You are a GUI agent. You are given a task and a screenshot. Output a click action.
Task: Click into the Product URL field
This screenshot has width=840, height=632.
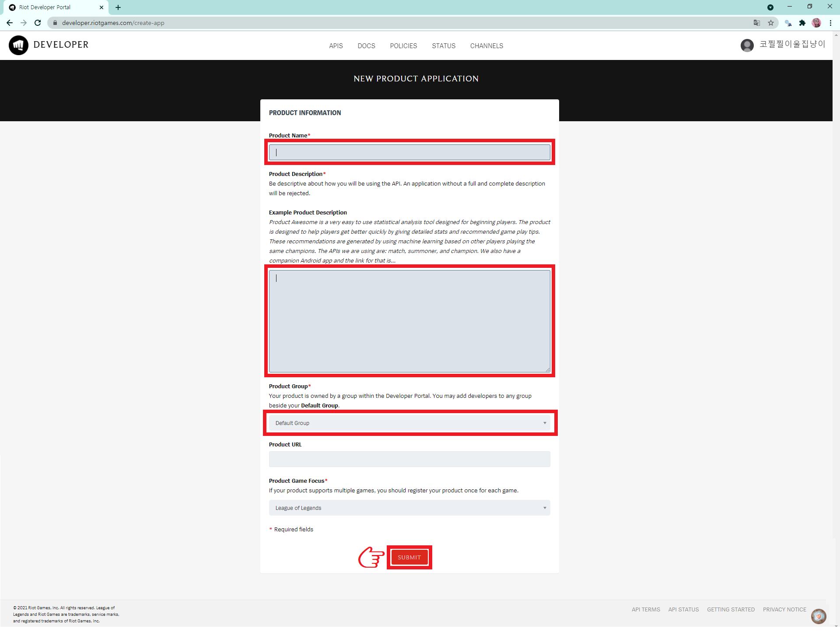pyautogui.click(x=409, y=459)
